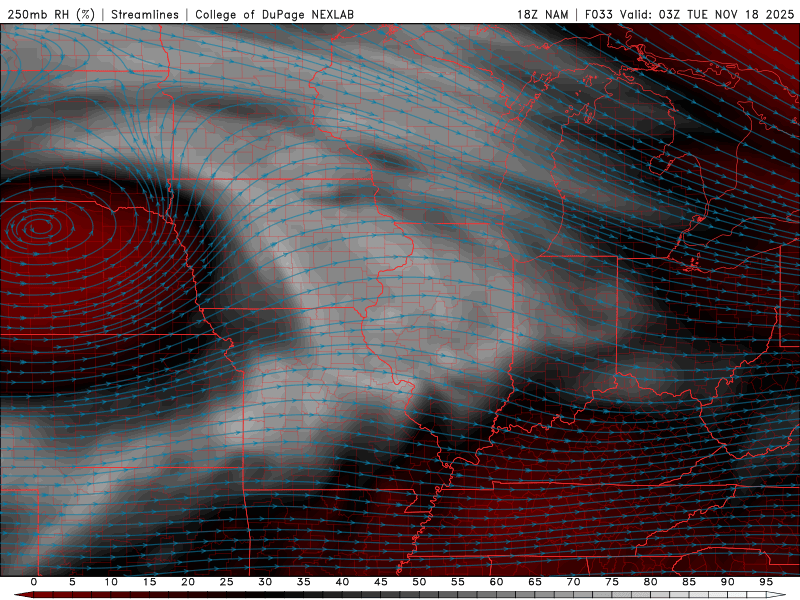Click the '20' colorbar tick label
The width and height of the screenshot is (800, 600).
coord(188,582)
